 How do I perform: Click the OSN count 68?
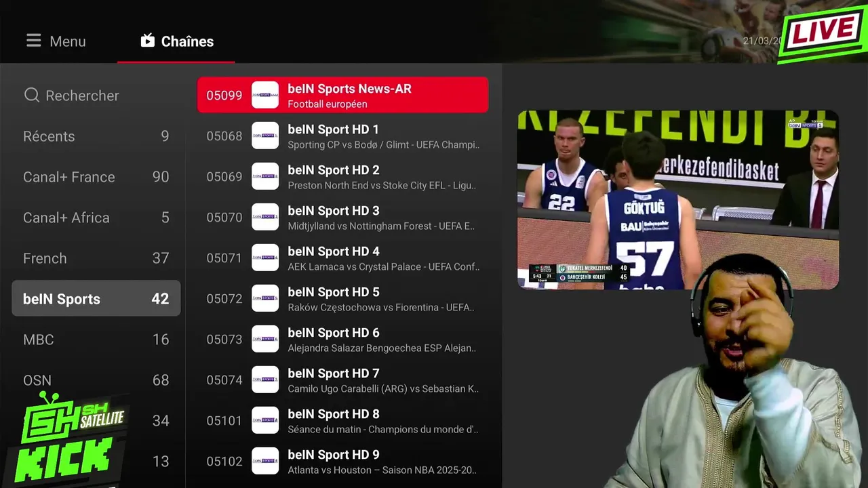tap(161, 380)
